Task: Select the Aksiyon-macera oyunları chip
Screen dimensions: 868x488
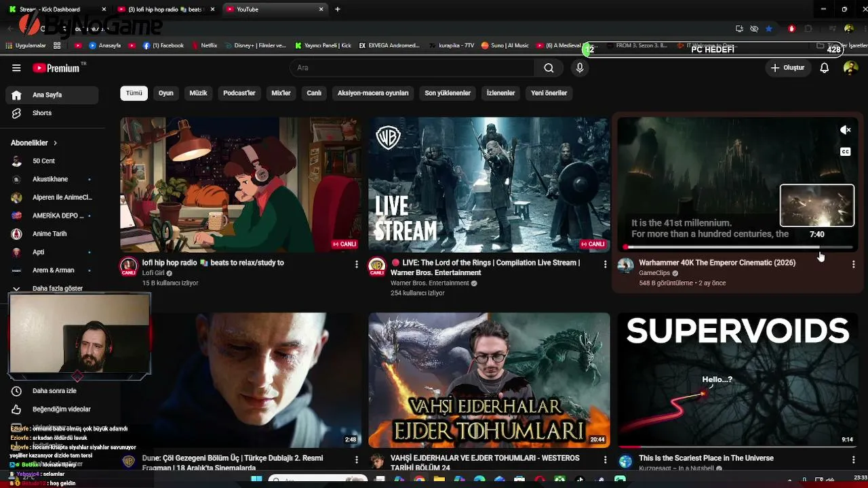Action: tap(373, 93)
